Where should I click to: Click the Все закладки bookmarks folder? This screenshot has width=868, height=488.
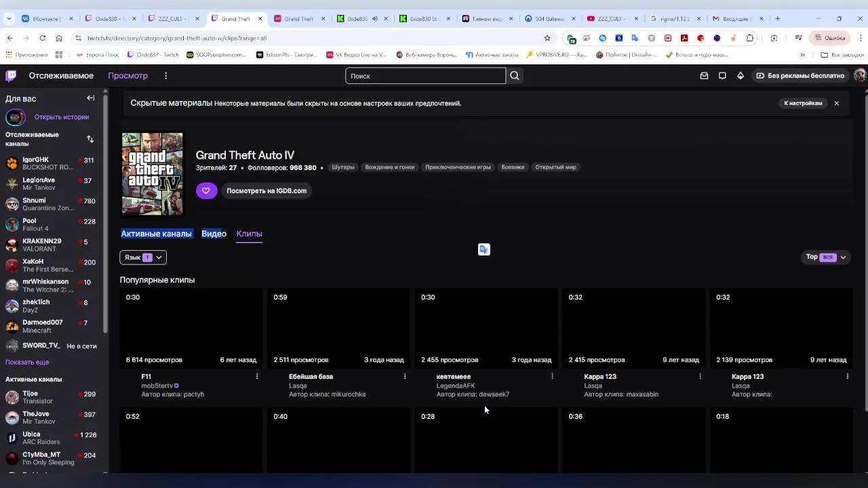click(x=842, y=54)
